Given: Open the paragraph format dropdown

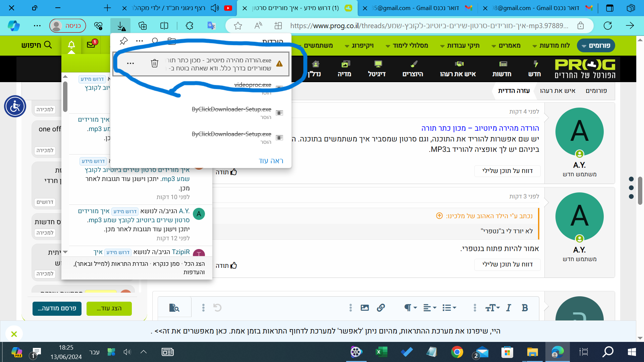Looking at the screenshot, I should tap(410, 307).
